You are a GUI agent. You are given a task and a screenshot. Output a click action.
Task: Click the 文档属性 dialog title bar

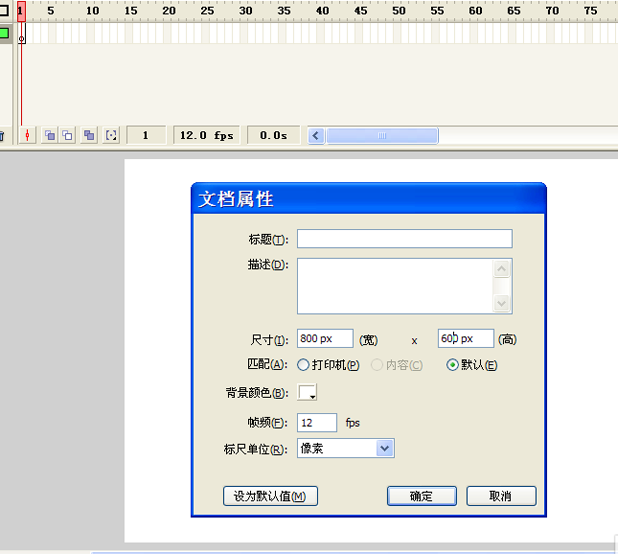pos(369,199)
